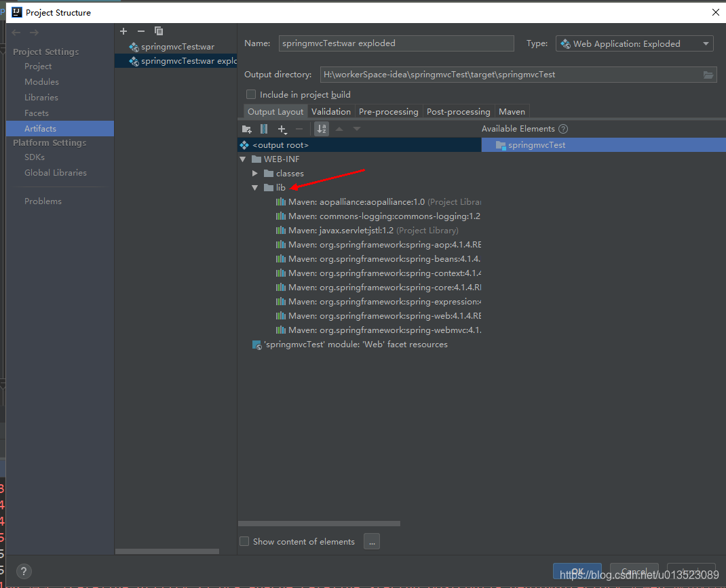The height and width of the screenshot is (588, 726).
Task: Switch to the Validation tab
Action: coord(331,111)
